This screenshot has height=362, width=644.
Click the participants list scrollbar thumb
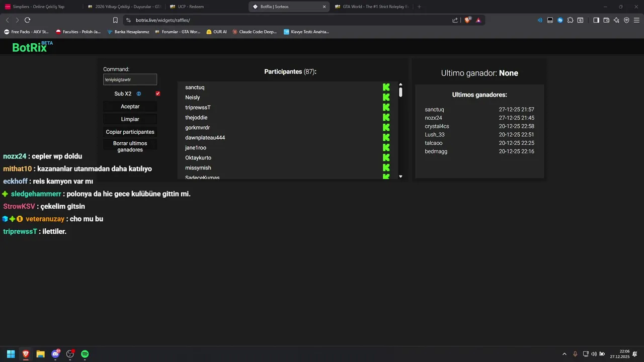pyautogui.click(x=400, y=92)
